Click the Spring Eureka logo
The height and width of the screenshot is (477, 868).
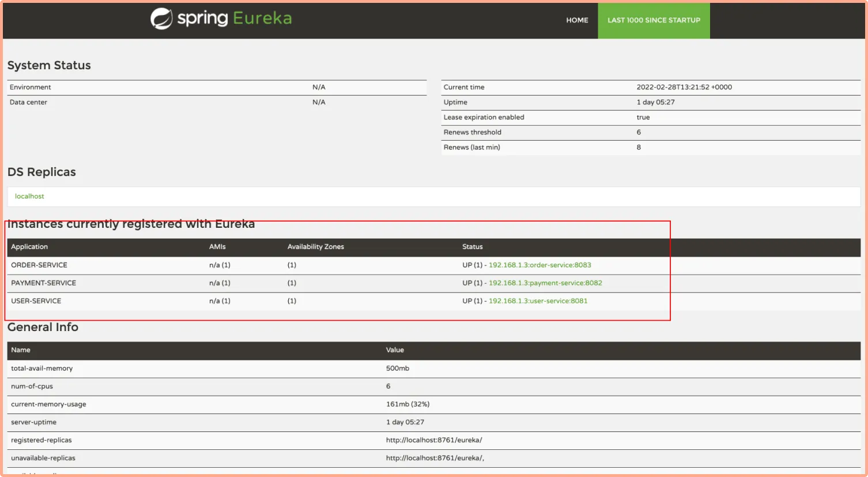tap(221, 18)
